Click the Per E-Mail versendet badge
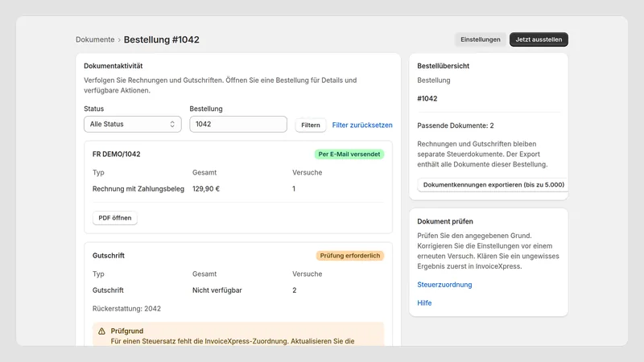The height and width of the screenshot is (362, 644). [349, 154]
